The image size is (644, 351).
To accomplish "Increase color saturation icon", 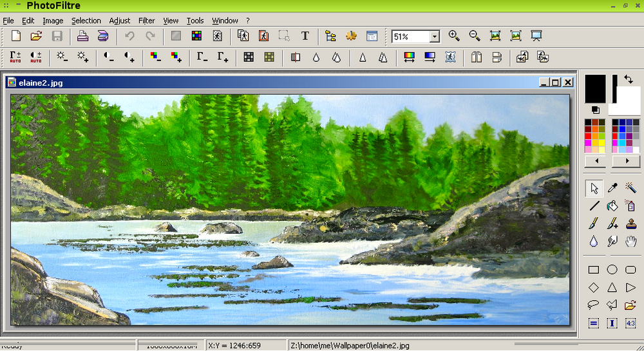I will pyautogui.click(x=176, y=57).
